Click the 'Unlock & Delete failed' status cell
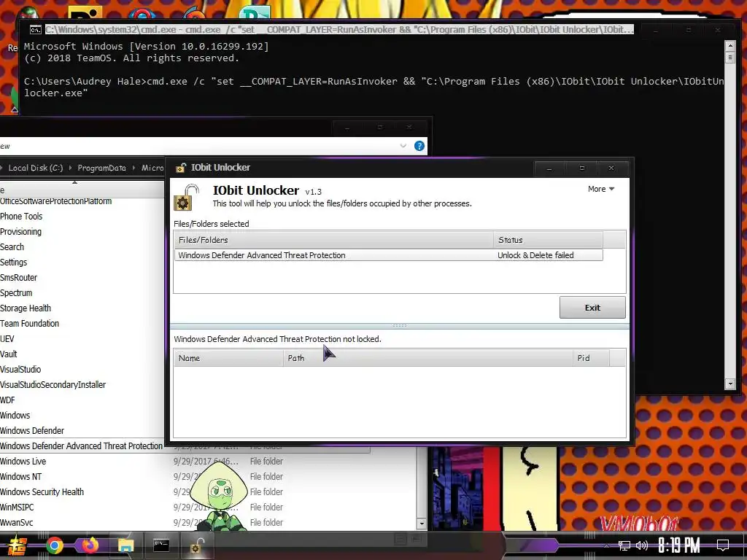 coord(535,255)
